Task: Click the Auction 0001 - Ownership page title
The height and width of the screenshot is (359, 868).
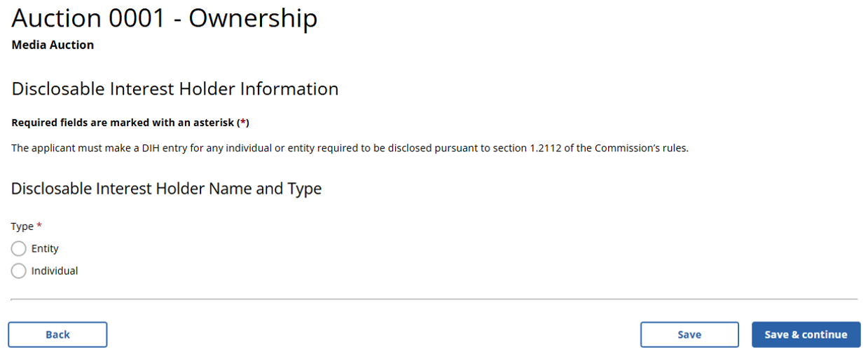Action: click(165, 18)
